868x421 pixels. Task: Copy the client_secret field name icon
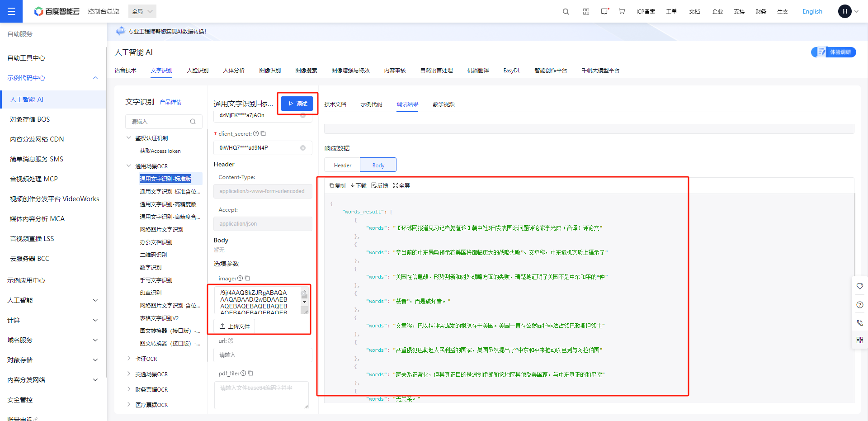pos(263,133)
